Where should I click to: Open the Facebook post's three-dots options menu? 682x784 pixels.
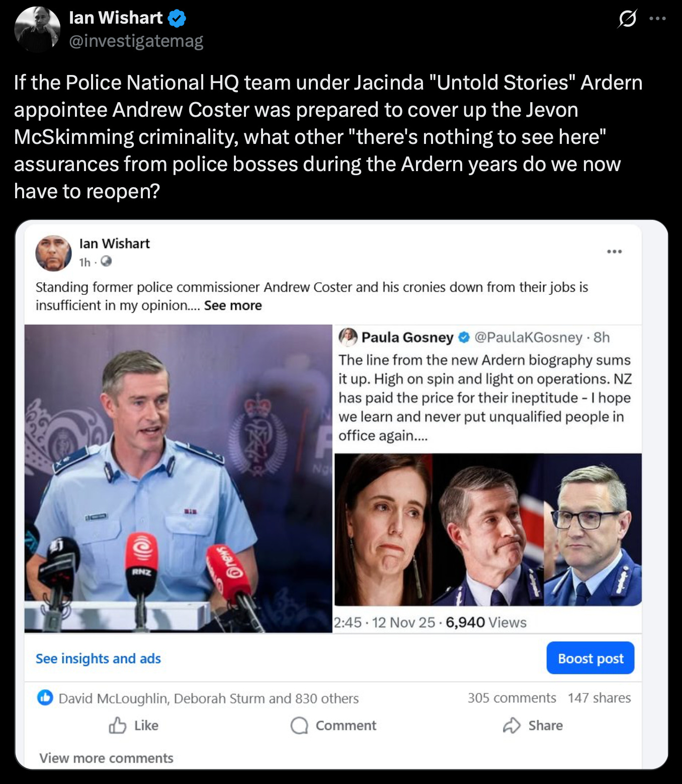(614, 251)
